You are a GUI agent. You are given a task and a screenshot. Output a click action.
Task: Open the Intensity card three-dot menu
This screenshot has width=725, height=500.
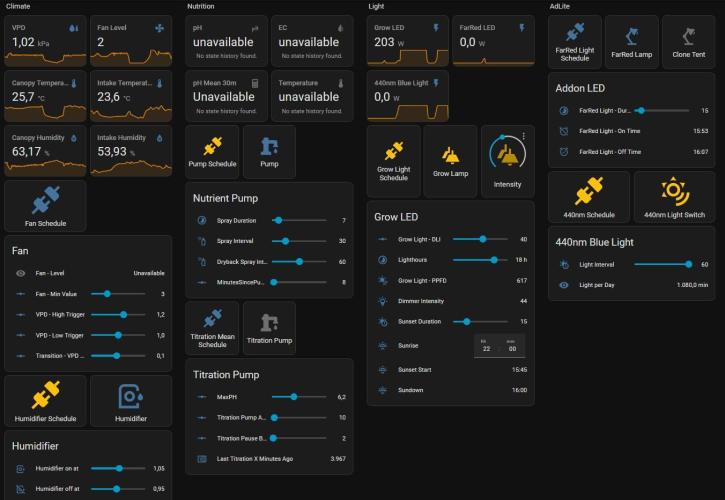523,136
